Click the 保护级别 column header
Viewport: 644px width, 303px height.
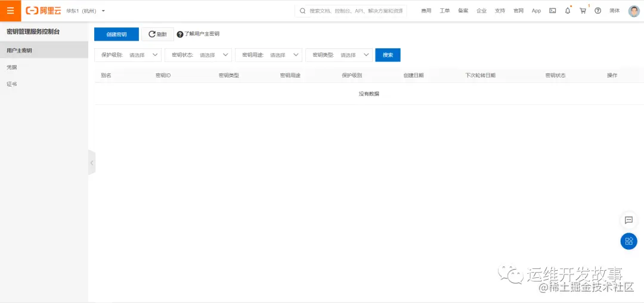coord(352,76)
